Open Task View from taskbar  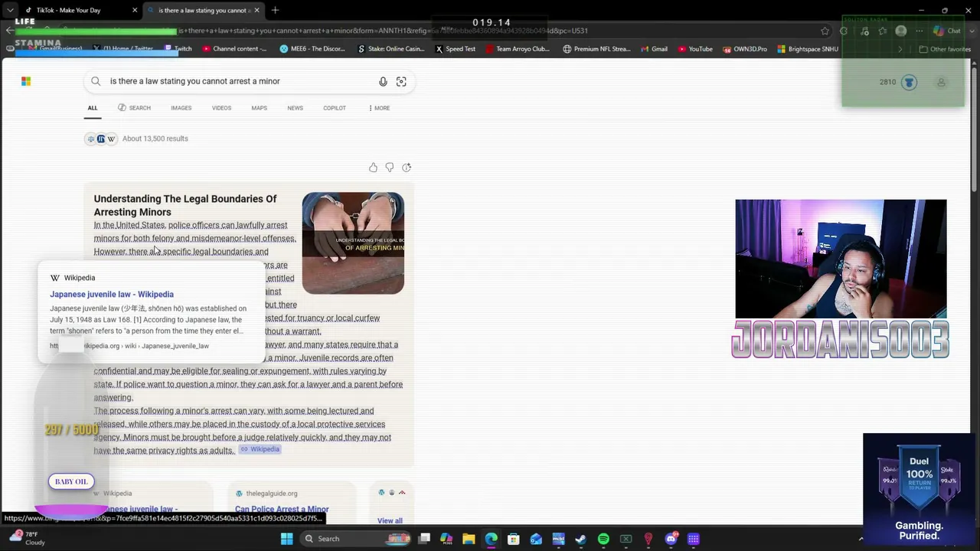coord(424,539)
